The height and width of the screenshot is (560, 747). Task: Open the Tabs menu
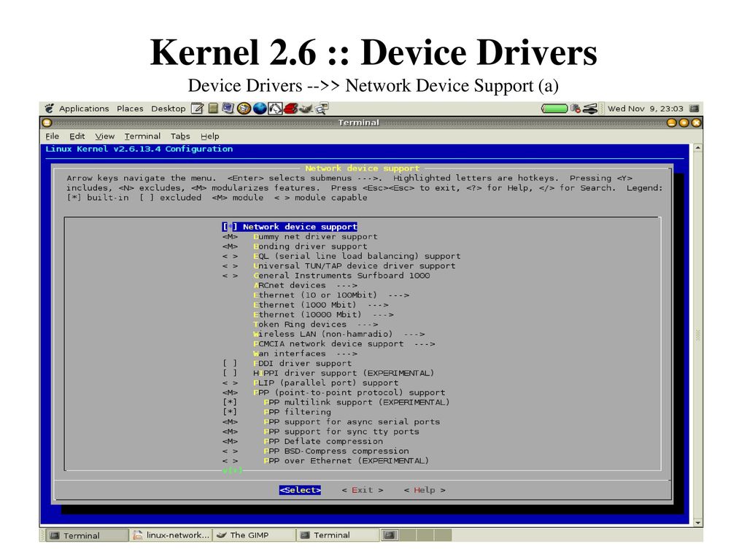(x=180, y=136)
